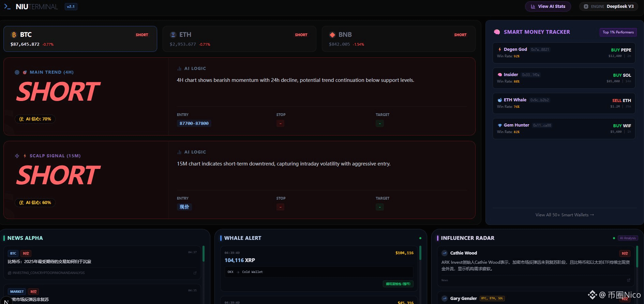644x304 pixels.
Task: Switch to the ETH ticker tab
Action: pos(239,39)
